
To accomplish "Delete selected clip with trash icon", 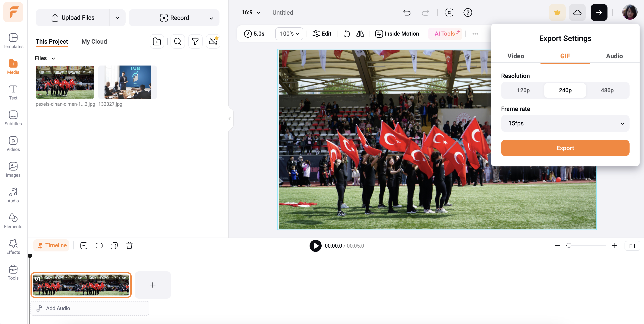I will click(129, 246).
